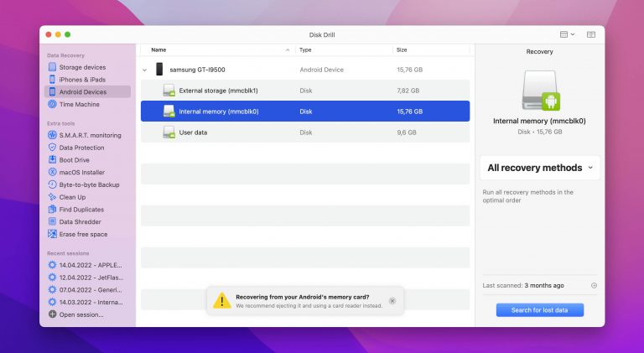This screenshot has width=644, height=353.
Task: Click the External storage disk icon
Action: (169, 91)
